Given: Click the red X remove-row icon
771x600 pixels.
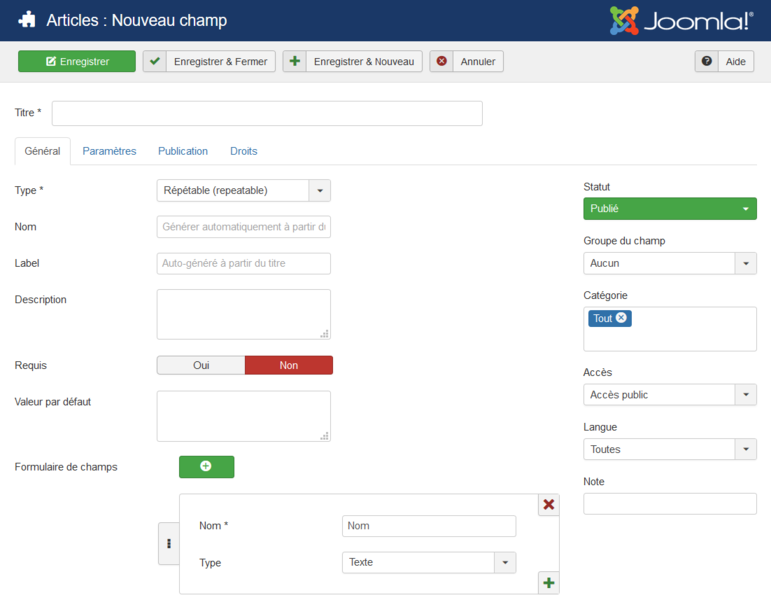Looking at the screenshot, I should pos(549,505).
